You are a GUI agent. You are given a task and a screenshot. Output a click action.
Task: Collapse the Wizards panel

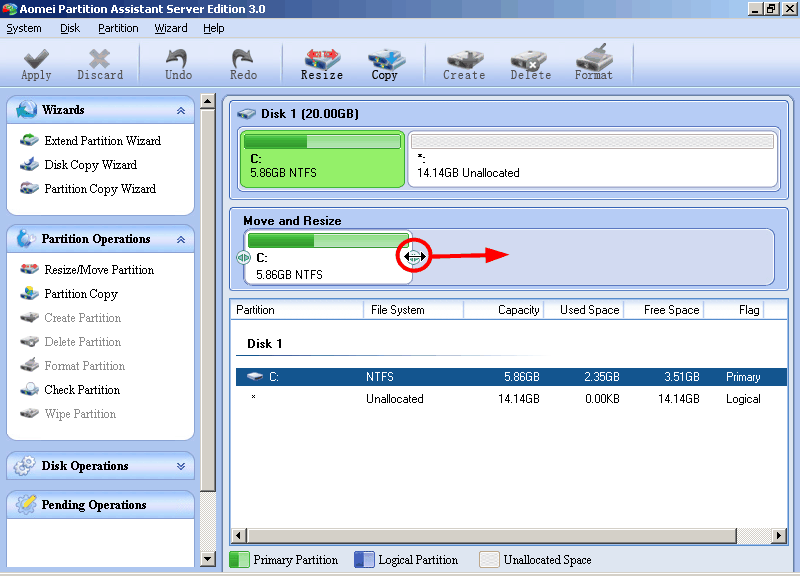(x=182, y=110)
